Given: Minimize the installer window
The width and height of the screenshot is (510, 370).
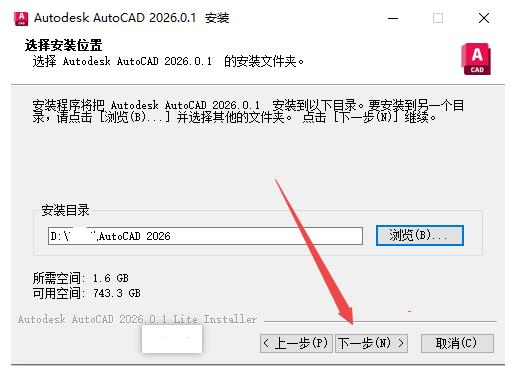Looking at the screenshot, I should [393, 18].
